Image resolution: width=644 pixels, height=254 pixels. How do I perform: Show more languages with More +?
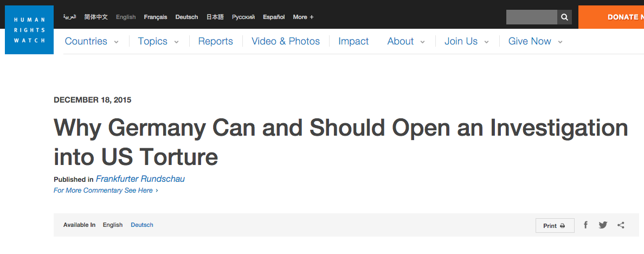point(303,17)
